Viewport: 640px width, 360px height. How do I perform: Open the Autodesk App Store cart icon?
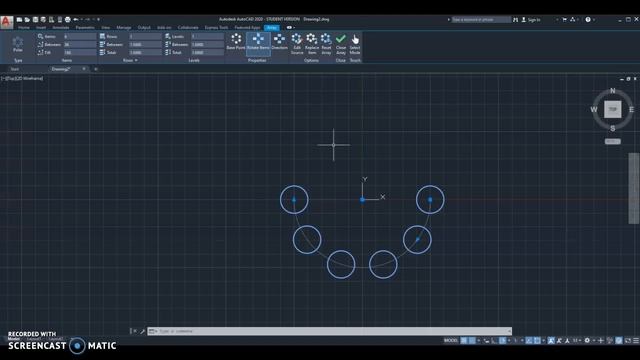point(564,20)
